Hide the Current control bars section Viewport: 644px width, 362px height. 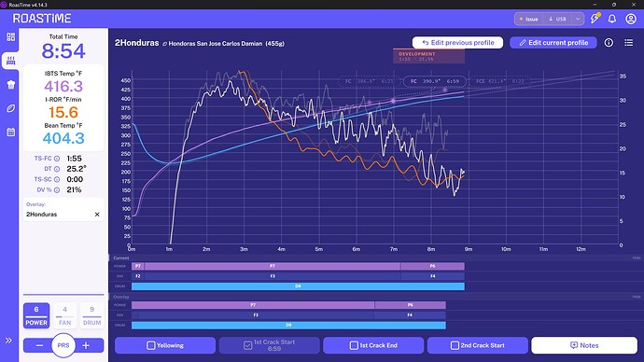click(x=637, y=258)
